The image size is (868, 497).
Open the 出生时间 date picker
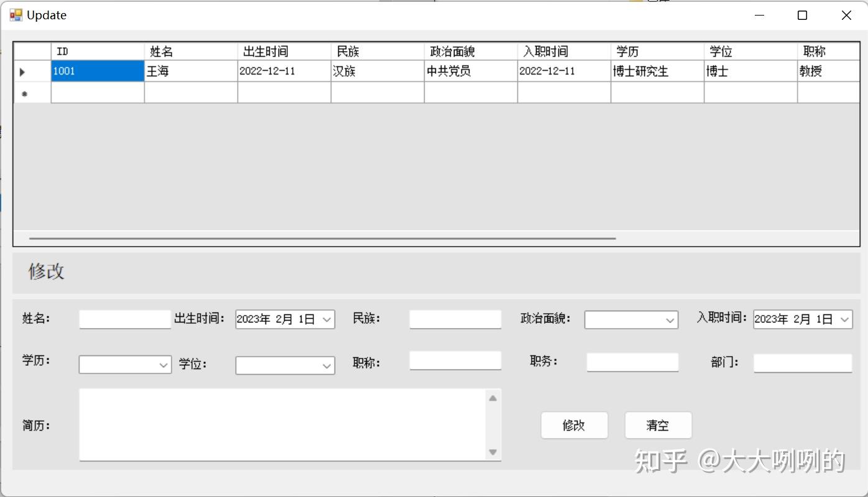coord(328,318)
